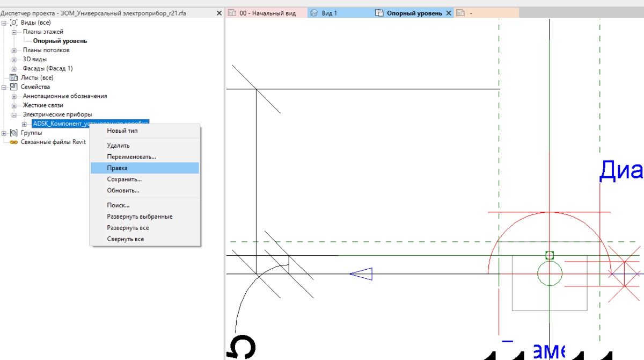This screenshot has height=360, width=644.
Task: Choose Новый тип from context menu
Action: pos(145,131)
